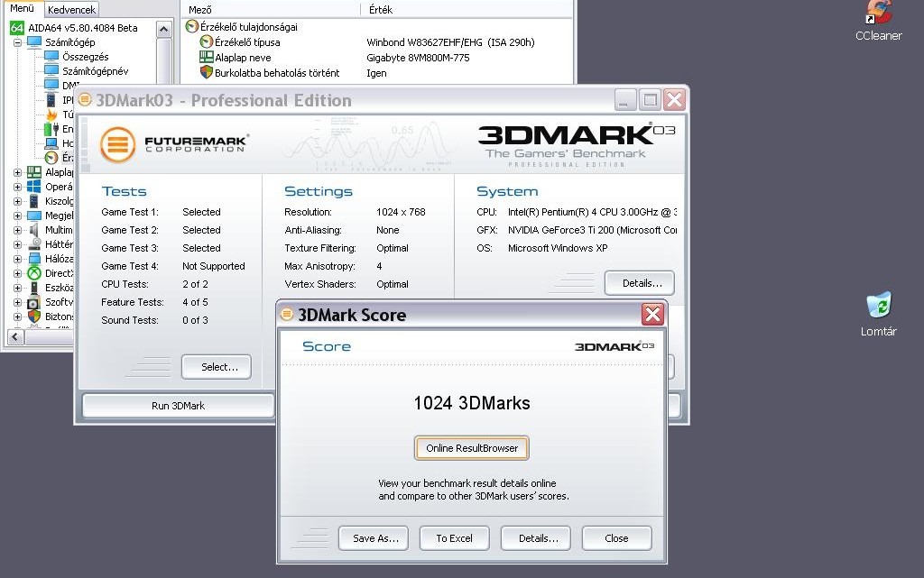Open Details... in 3DMark Score dialog
The image size is (924, 578).
(536, 538)
